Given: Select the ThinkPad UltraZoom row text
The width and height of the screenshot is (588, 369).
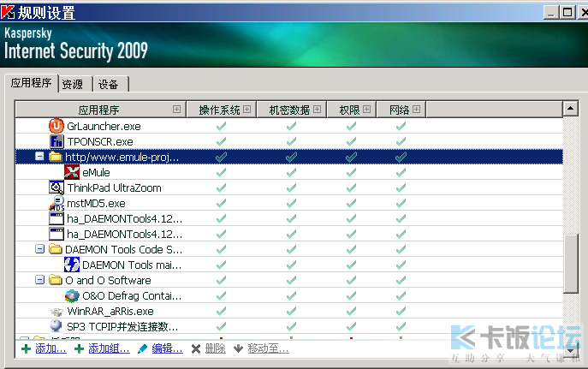Looking at the screenshot, I should (114, 187).
